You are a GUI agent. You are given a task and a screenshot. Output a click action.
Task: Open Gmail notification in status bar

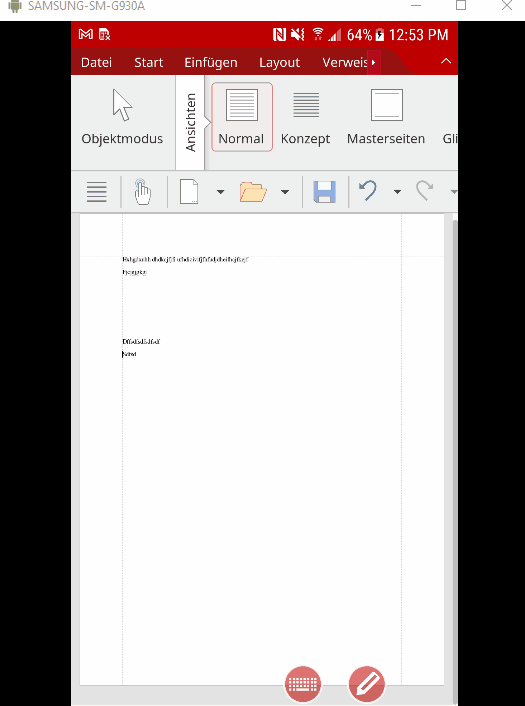[86, 34]
